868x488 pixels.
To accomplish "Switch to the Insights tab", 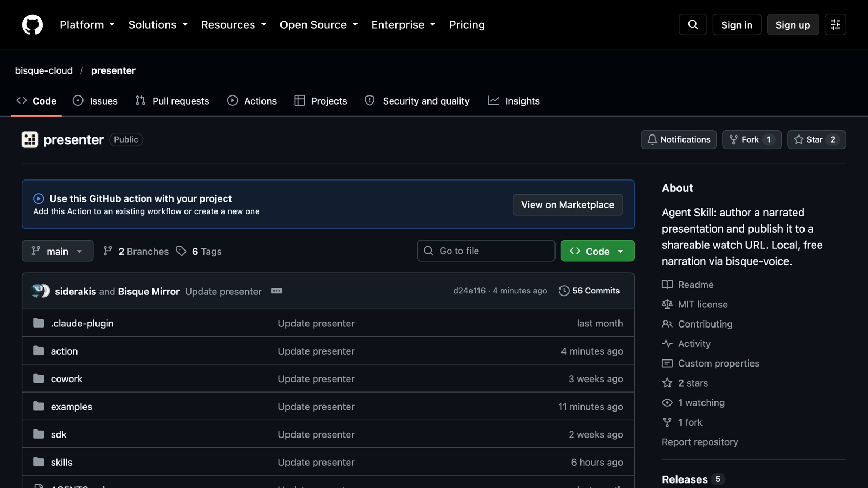I will (514, 101).
